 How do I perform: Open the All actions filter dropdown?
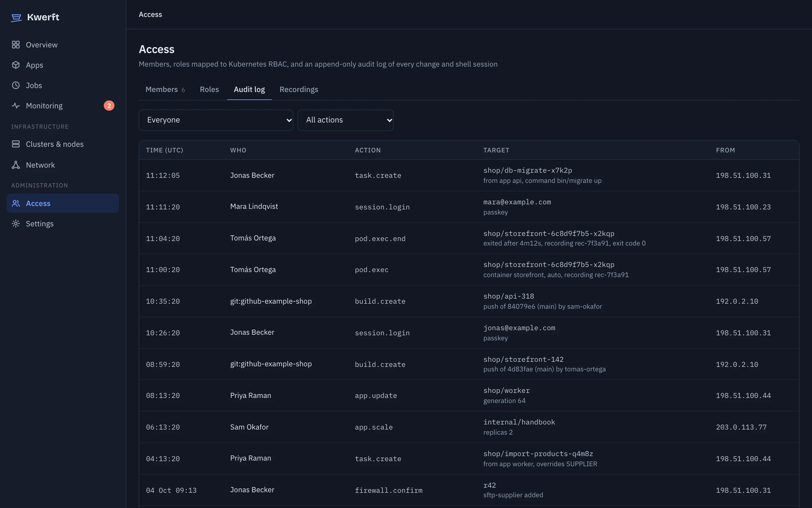pyautogui.click(x=345, y=120)
